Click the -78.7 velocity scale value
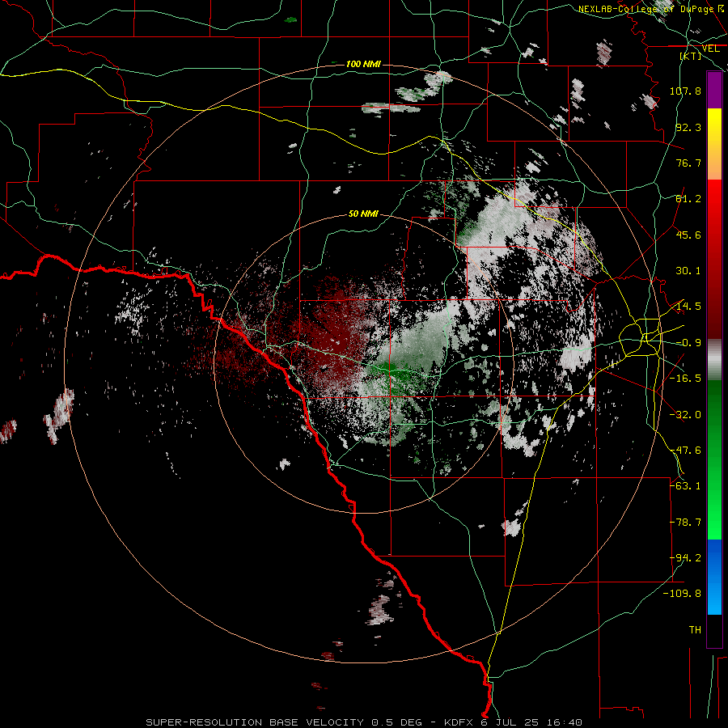 tap(685, 523)
